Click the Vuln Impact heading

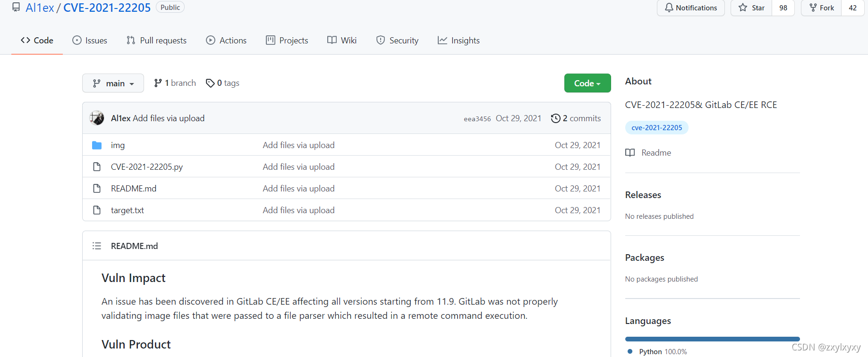click(134, 278)
